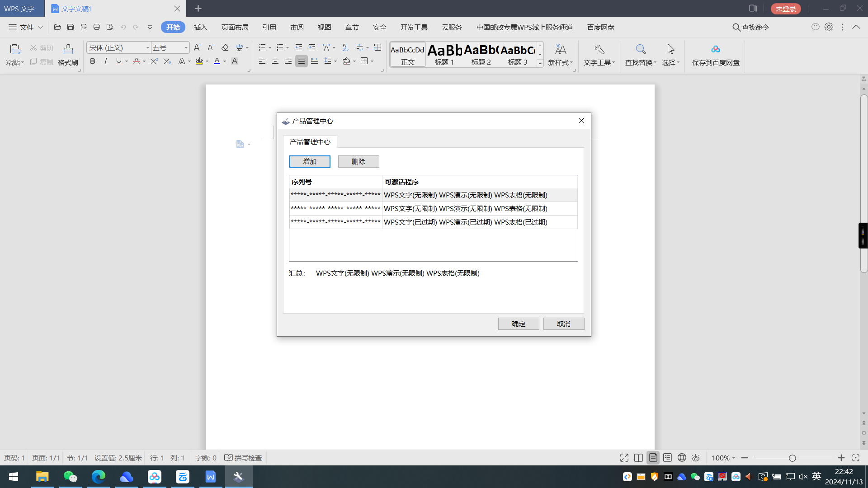Switch to the Page Layout tab
The width and height of the screenshot is (868, 488).
click(235, 27)
